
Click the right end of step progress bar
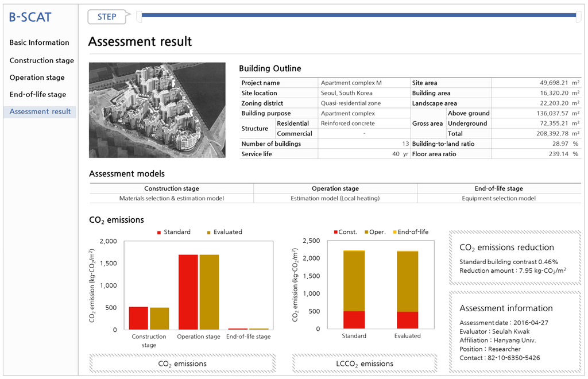(x=578, y=17)
